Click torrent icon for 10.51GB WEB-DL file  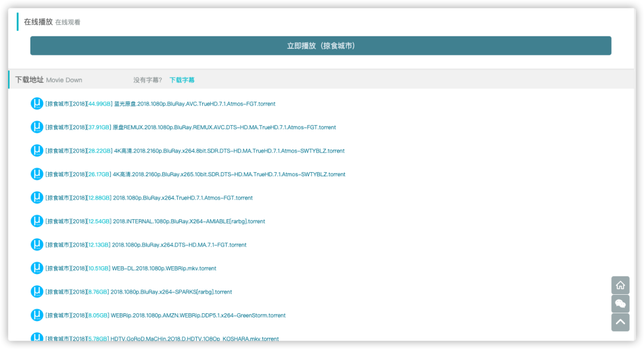37,268
